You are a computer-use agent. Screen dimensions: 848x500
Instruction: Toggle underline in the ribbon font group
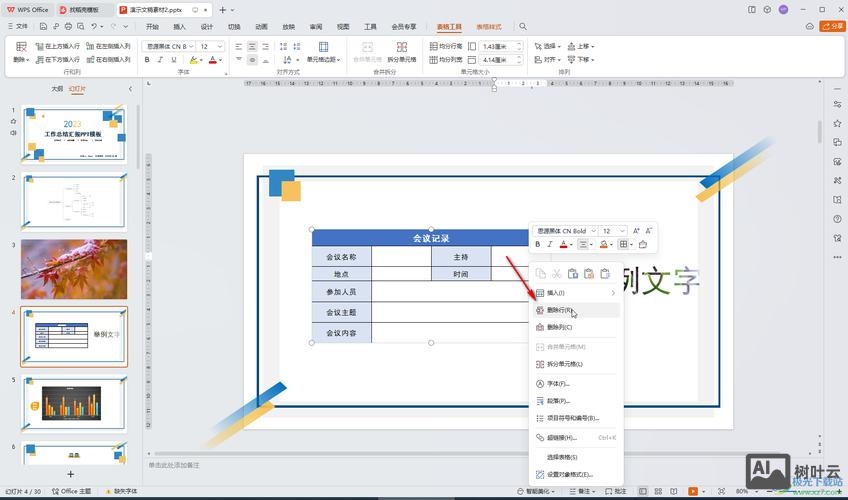(x=175, y=60)
